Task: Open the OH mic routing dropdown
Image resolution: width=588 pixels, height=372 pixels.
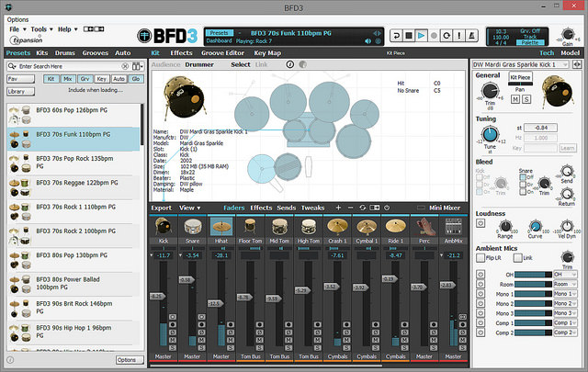Action: click(565, 275)
